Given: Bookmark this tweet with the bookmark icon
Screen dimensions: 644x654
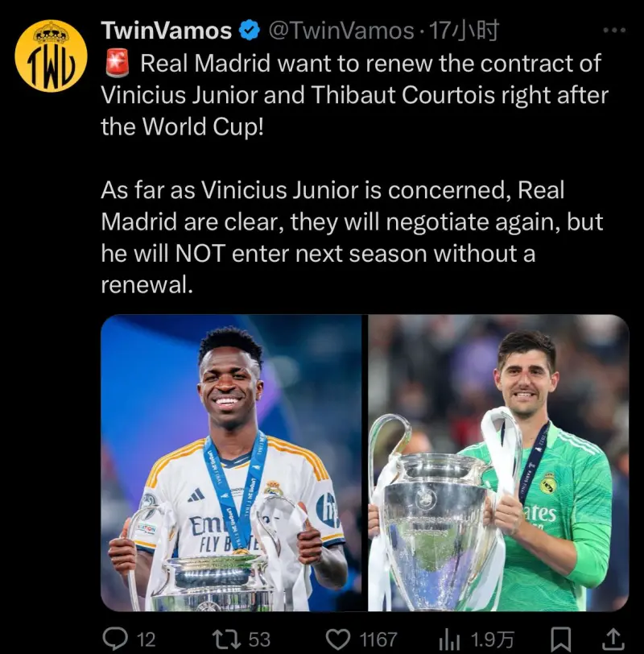Looking at the screenshot, I should pos(561,639).
